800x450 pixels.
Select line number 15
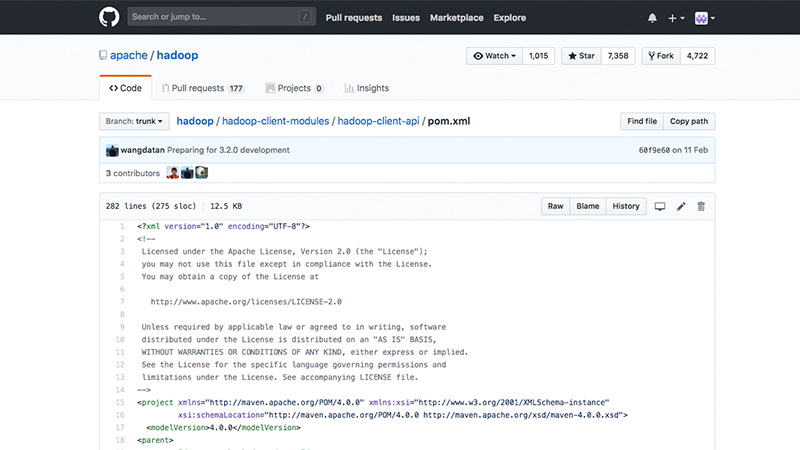(120, 402)
